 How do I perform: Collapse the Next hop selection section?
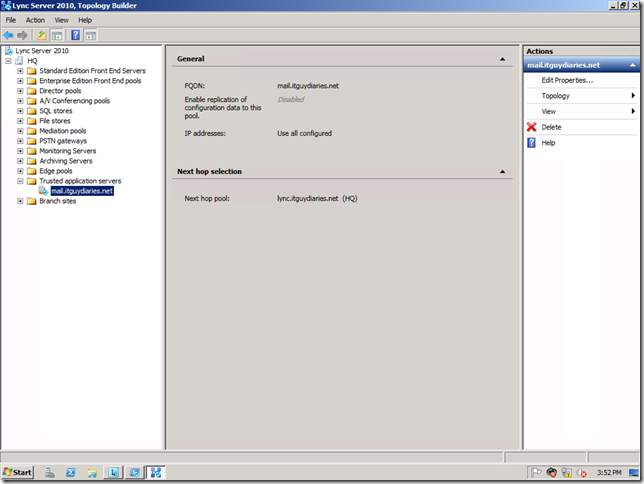502,172
